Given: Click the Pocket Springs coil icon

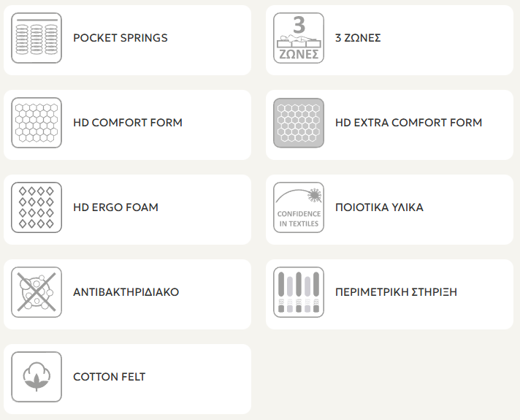Looking at the screenshot, I should coord(37,38).
